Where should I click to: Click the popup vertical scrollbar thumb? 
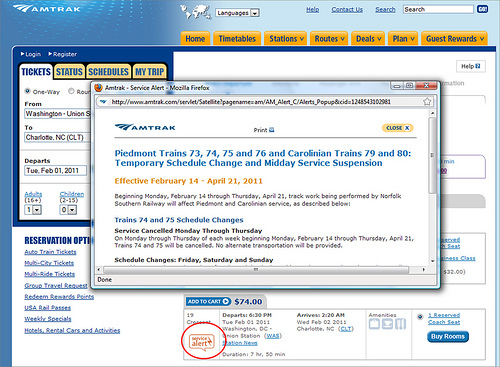click(432, 155)
